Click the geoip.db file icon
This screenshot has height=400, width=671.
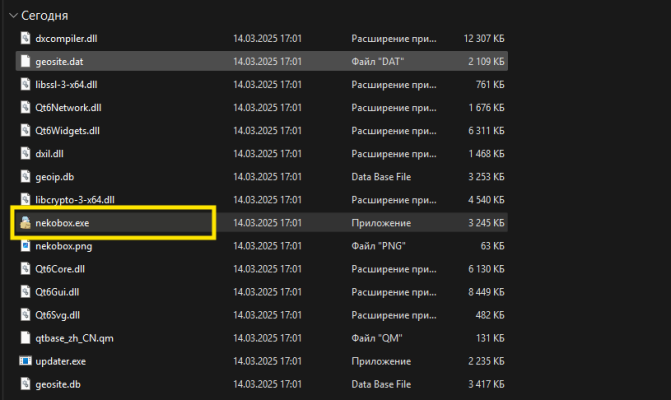(x=26, y=176)
